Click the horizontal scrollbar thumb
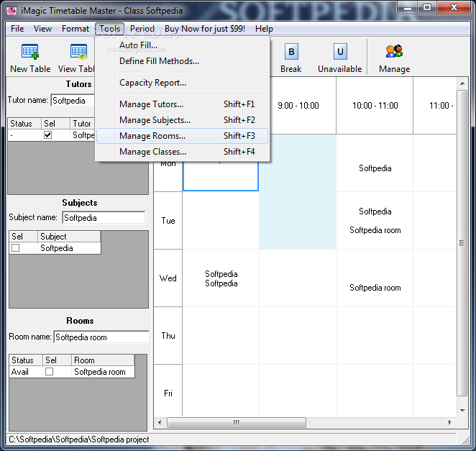476x451 pixels. tap(237, 422)
